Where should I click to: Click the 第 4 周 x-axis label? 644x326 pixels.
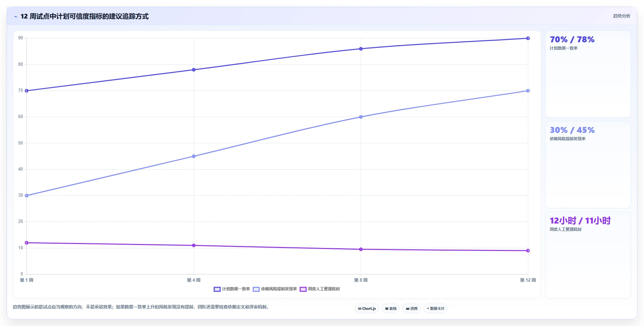(194, 280)
